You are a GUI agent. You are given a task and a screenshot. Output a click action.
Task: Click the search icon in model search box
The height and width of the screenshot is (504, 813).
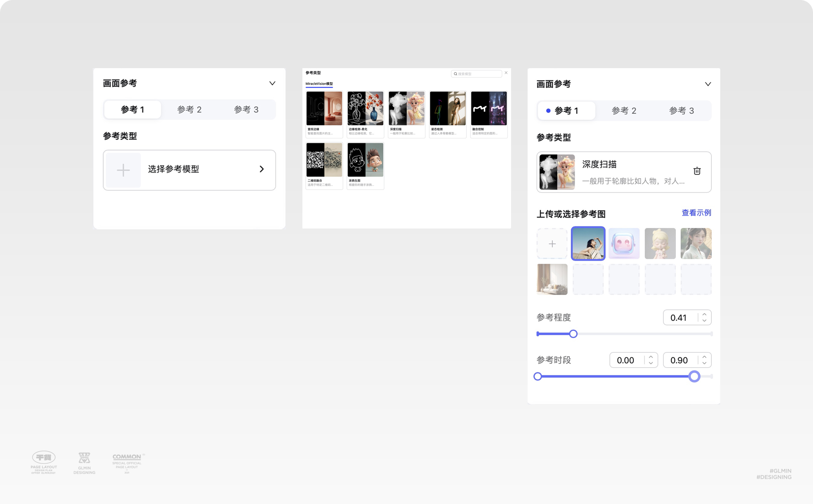[x=456, y=74]
